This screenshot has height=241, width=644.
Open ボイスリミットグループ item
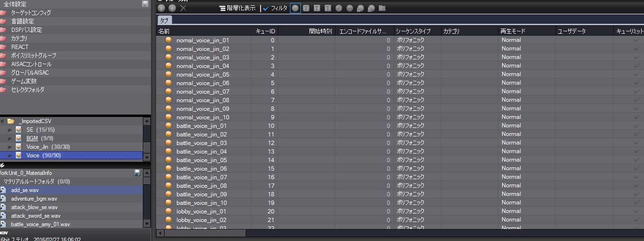(33, 55)
